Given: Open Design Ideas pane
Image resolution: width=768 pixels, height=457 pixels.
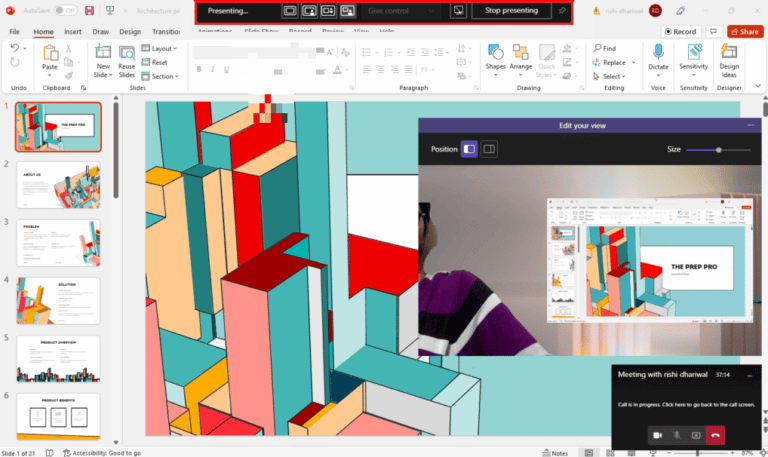Looking at the screenshot, I should (x=729, y=55).
